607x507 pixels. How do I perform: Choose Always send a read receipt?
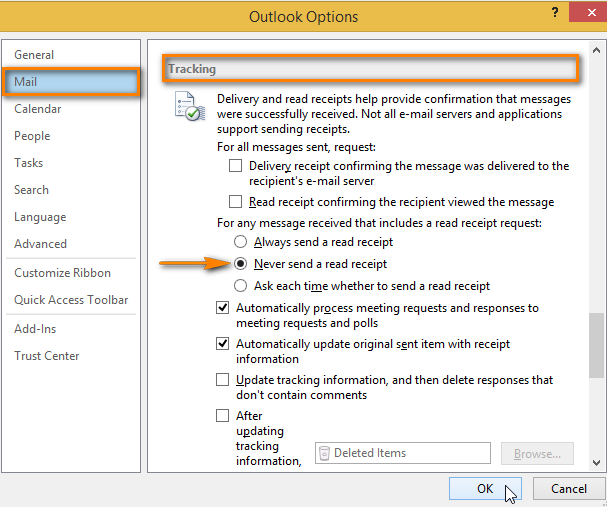pyautogui.click(x=240, y=242)
